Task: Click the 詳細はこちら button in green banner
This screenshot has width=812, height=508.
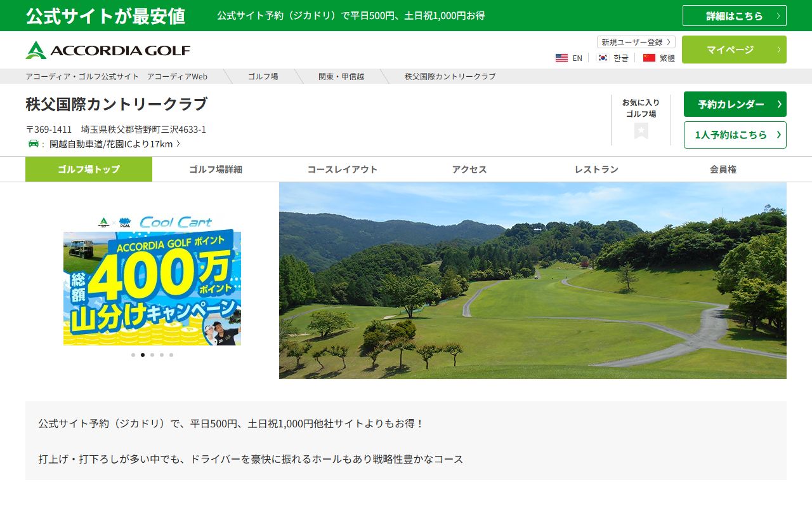Action: pos(735,16)
